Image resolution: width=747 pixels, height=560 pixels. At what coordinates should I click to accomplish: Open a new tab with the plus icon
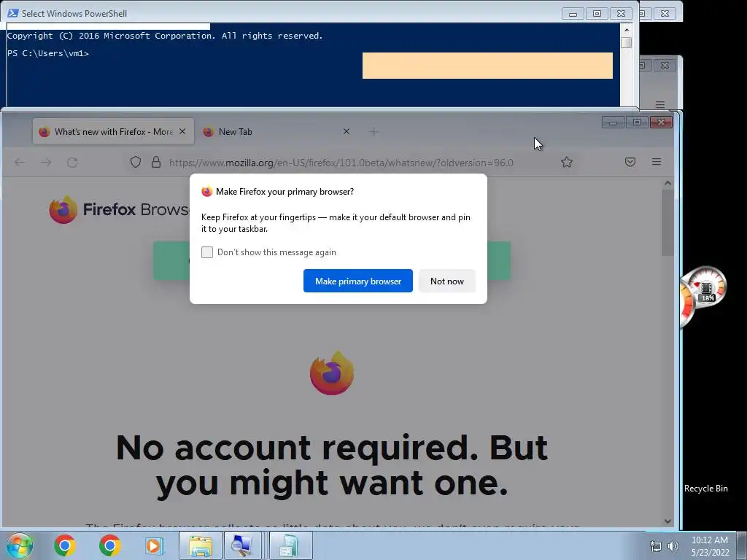[374, 131]
